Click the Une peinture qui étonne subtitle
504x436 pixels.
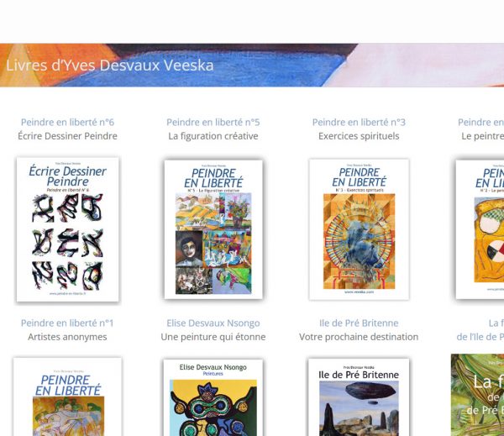[x=213, y=337]
